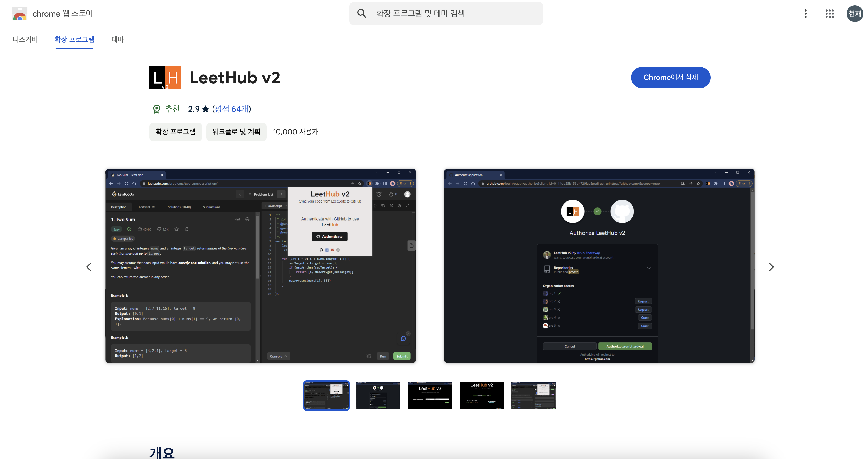Click the featured badge icon

coord(157,109)
